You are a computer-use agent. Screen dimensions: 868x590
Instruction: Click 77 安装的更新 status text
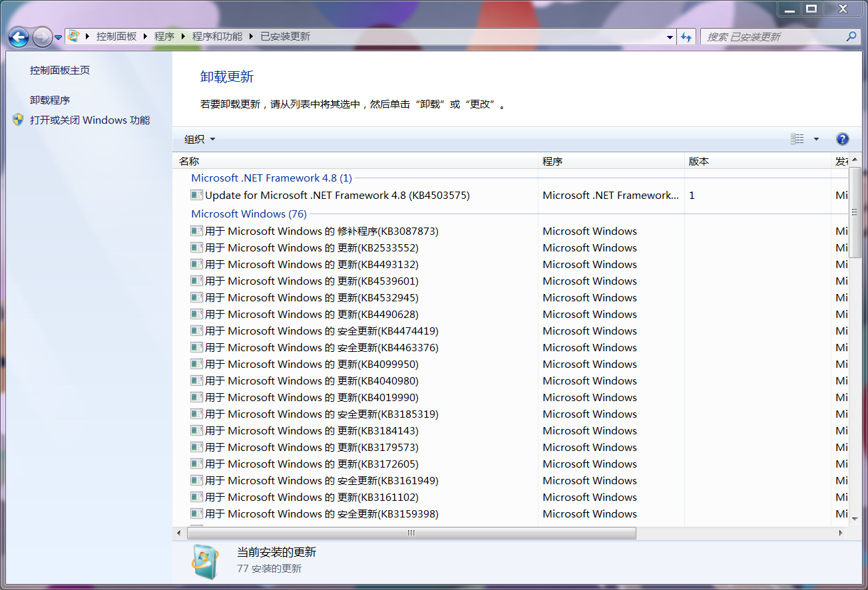coord(269,569)
